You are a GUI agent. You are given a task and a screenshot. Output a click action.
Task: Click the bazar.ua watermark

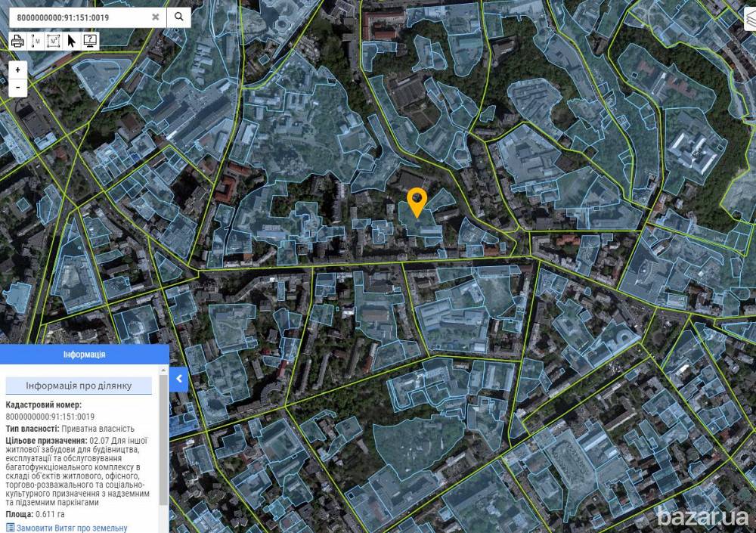703,517
